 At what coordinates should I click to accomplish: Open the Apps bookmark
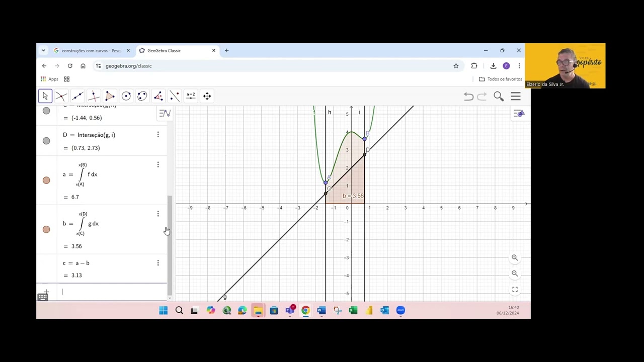pyautogui.click(x=49, y=79)
